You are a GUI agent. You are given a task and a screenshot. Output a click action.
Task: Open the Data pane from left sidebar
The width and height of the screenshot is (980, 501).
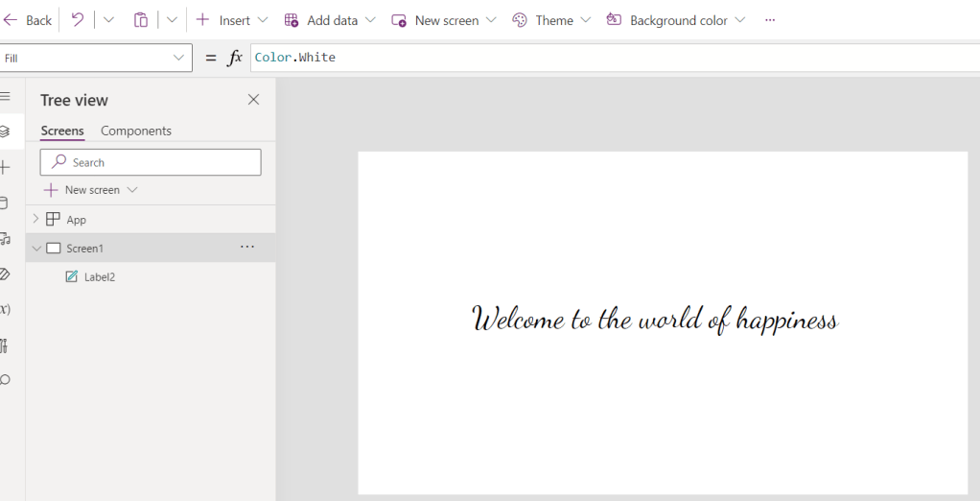pos(5,203)
